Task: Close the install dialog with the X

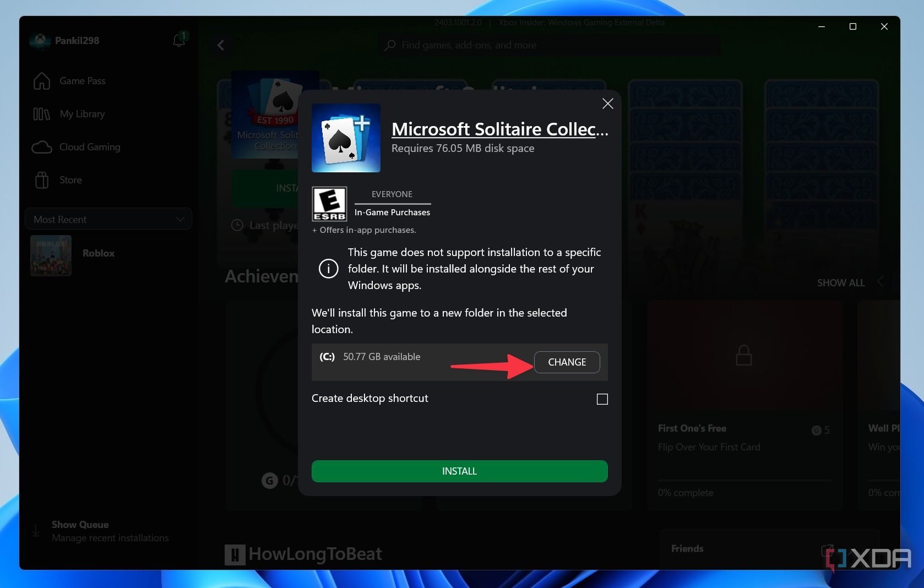Action: (x=607, y=104)
